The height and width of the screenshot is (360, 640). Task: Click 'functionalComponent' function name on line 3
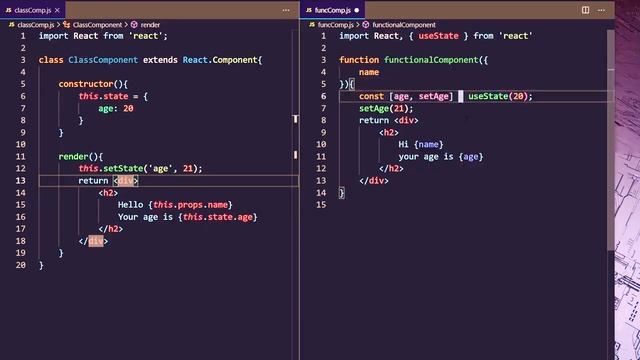tap(431, 60)
